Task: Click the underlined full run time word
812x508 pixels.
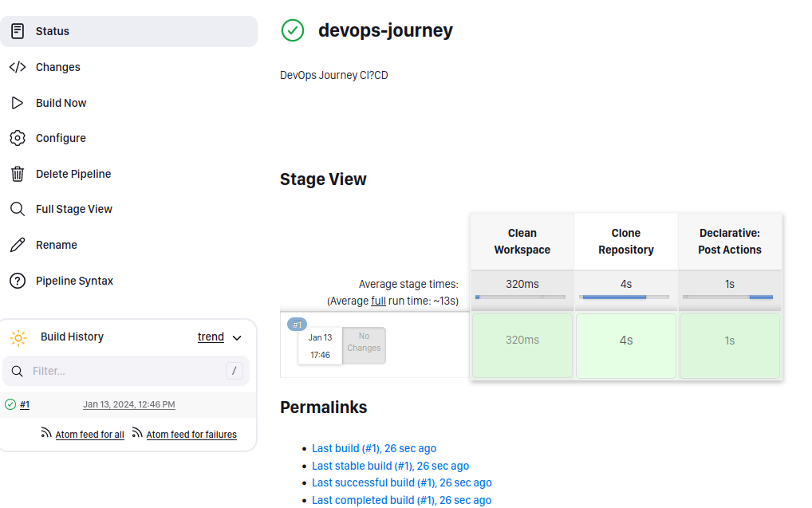Action: [x=378, y=301]
